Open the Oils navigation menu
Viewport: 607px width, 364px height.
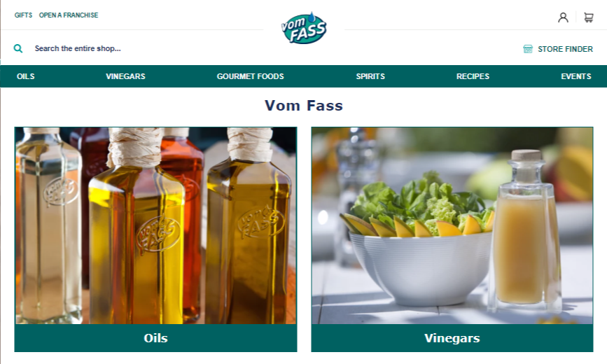click(x=25, y=76)
